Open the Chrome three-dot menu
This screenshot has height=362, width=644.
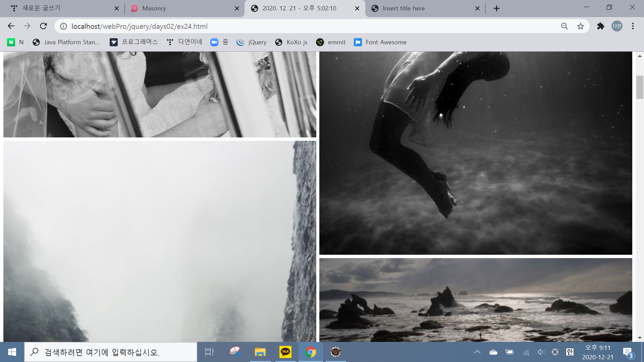point(633,26)
